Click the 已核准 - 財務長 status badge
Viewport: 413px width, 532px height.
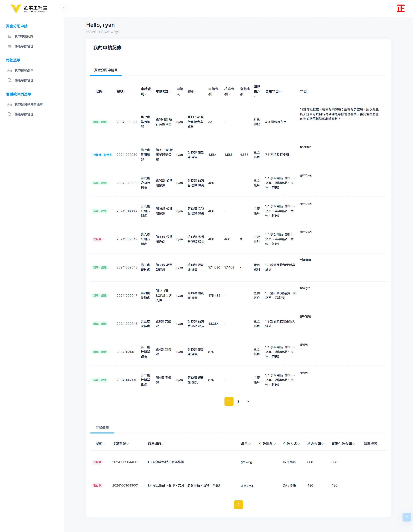103,155
